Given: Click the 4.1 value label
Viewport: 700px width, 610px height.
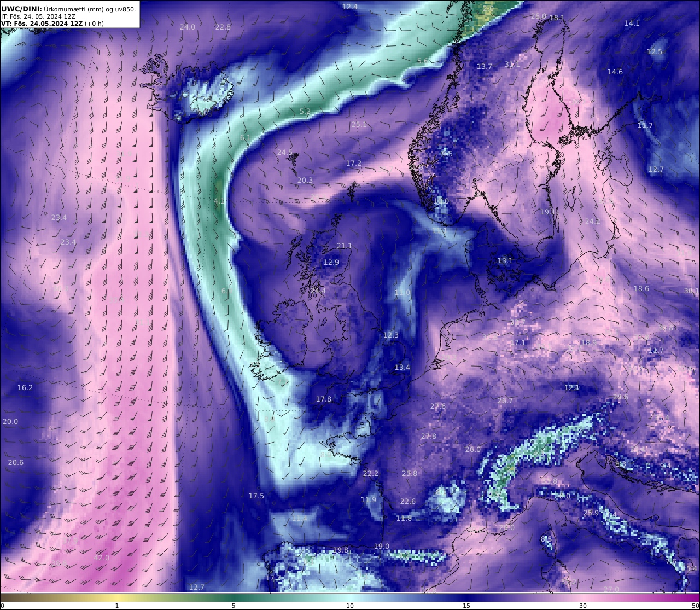Looking at the screenshot, I should (x=219, y=201).
